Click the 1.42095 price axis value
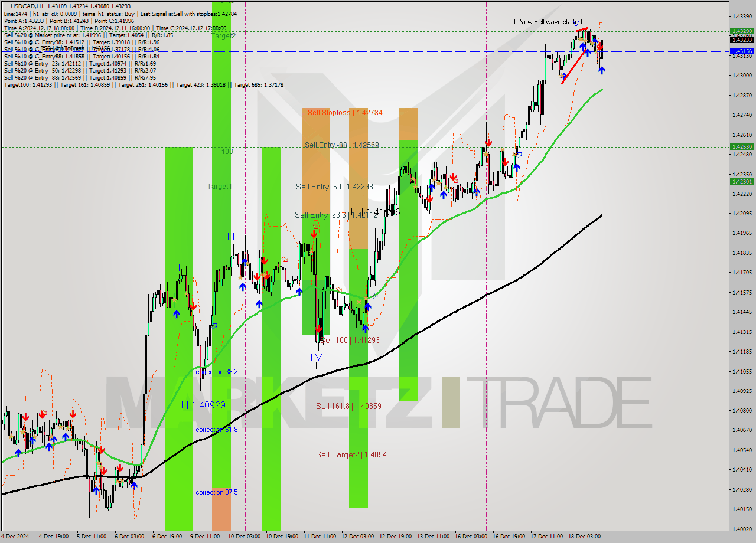 pos(742,213)
